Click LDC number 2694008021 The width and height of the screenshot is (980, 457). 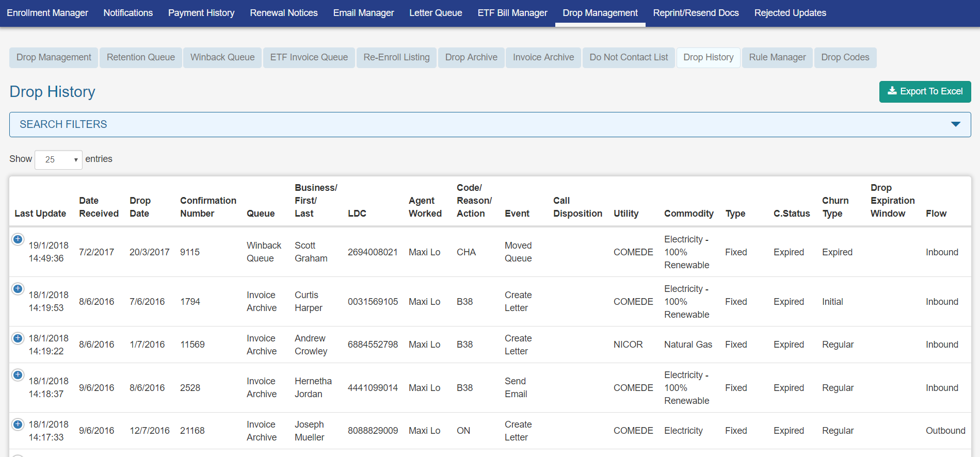[x=373, y=252]
